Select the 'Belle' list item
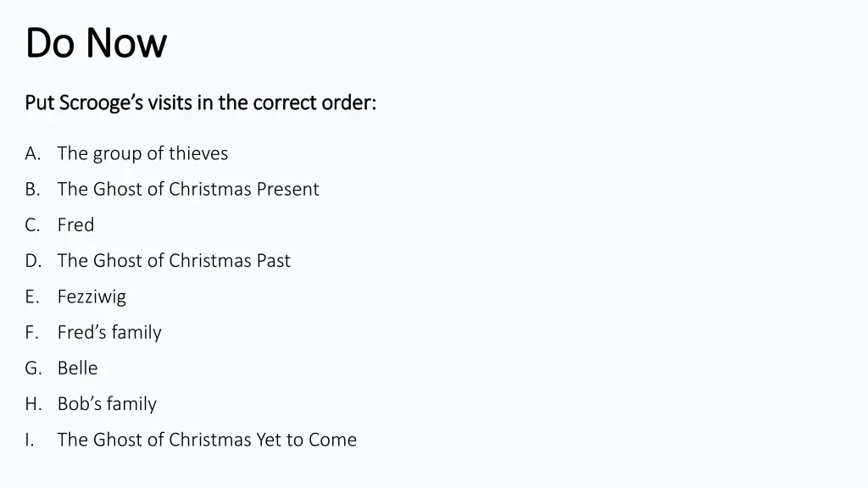The height and width of the screenshot is (488, 868). pos(77,368)
